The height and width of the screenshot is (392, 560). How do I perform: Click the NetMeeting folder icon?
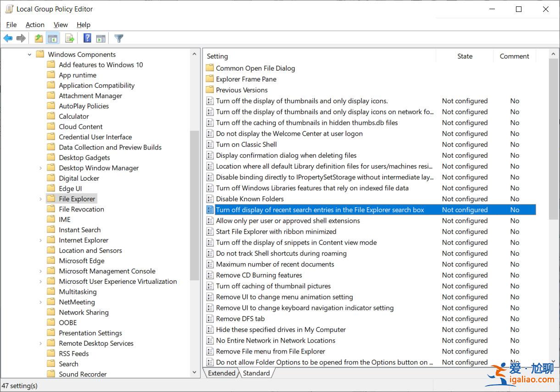(x=51, y=302)
